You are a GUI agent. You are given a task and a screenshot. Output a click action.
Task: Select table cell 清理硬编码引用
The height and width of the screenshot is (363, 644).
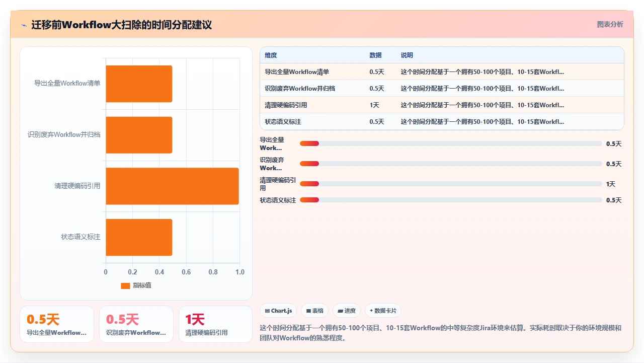point(286,105)
